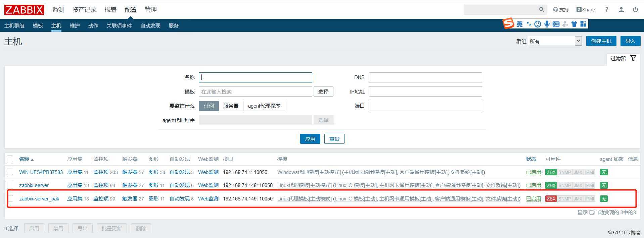Open the 管理 top menu
The image size is (644, 238).
coord(151,10)
